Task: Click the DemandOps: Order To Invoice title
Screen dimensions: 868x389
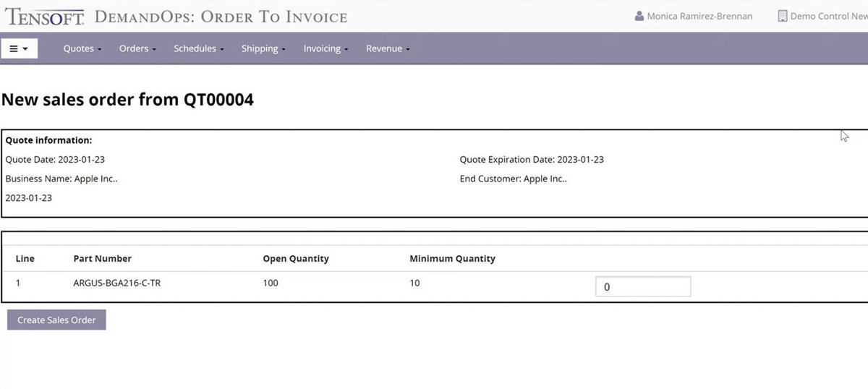Action: click(x=221, y=16)
